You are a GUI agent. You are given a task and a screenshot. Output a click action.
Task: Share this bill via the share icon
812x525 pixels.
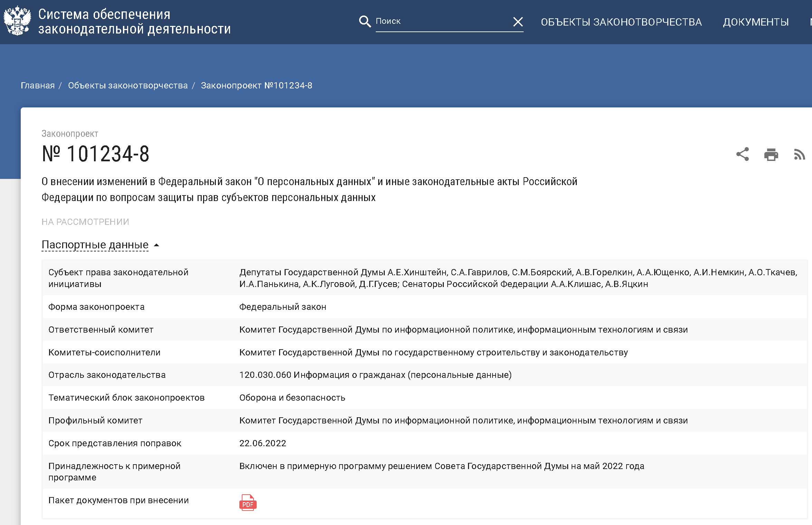click(x=742, y=154)
